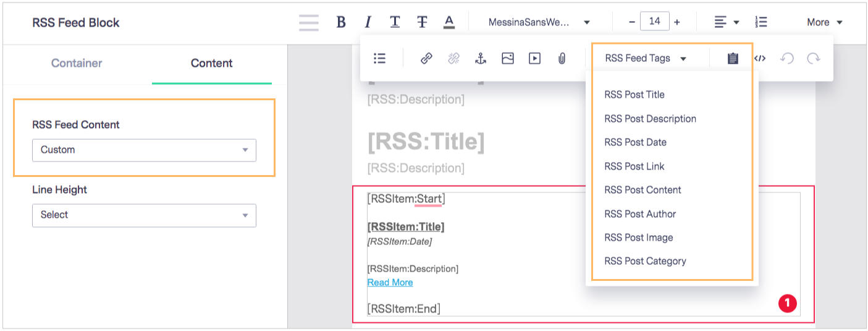
Task: Click the Read More link
Action: coord(390,282)
